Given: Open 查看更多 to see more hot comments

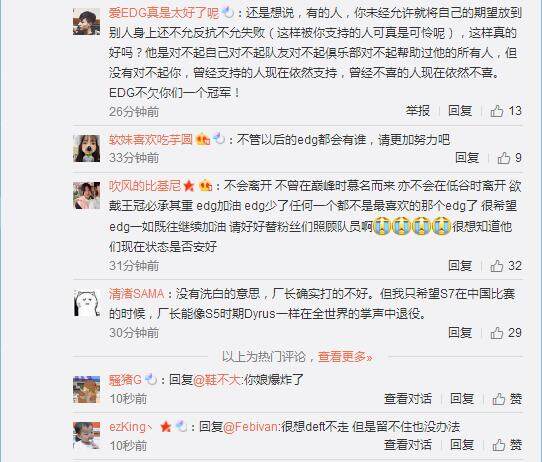Looking at the screenshot, I should (345, 356).
